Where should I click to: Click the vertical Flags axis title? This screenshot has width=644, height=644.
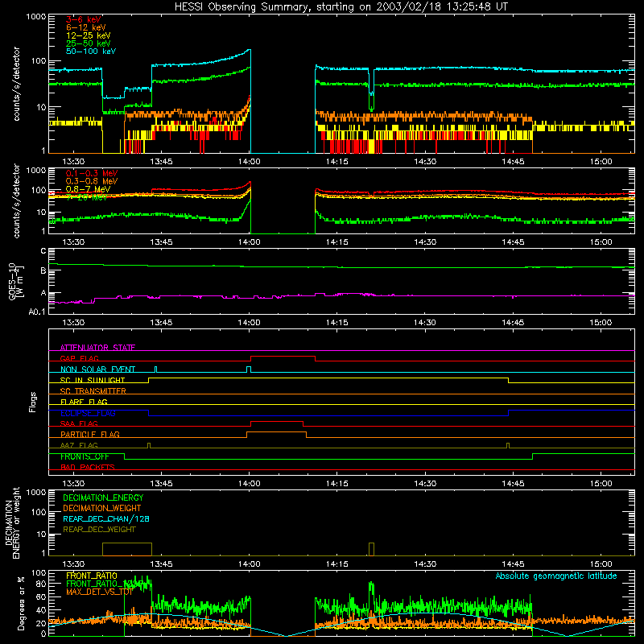pos(33,402)
